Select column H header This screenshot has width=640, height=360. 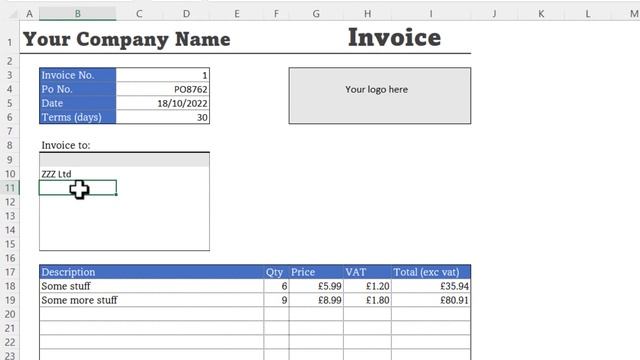click(x=367, y=14)
